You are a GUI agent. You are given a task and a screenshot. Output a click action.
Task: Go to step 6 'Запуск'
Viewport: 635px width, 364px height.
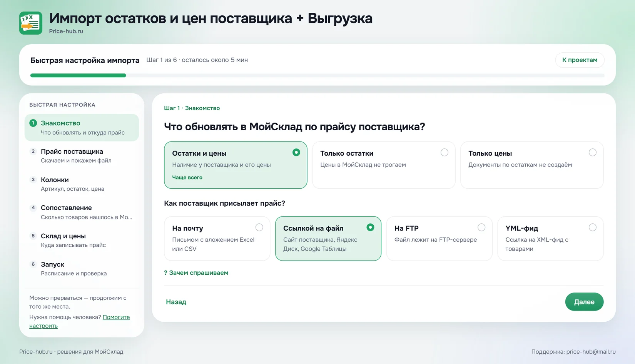[x=82, y=269]
